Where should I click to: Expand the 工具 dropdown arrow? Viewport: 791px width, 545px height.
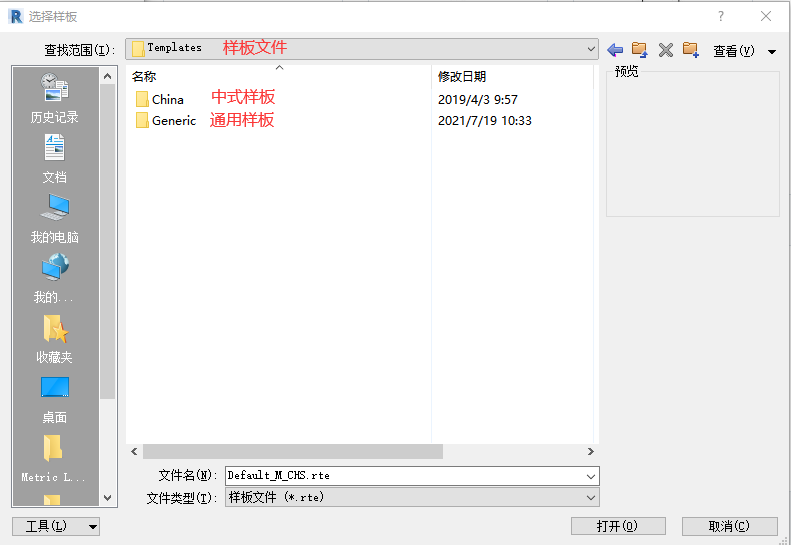point(93,527)
